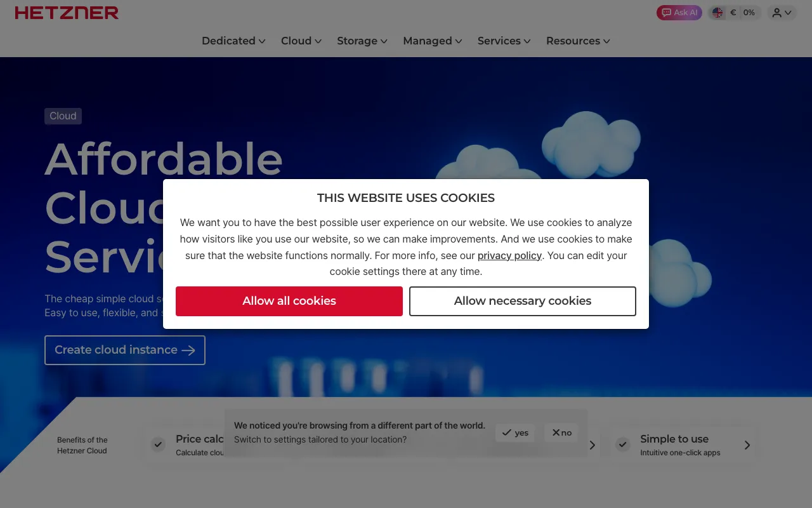Click the Cloud tag label
The image size is (812, 508).
63,116
